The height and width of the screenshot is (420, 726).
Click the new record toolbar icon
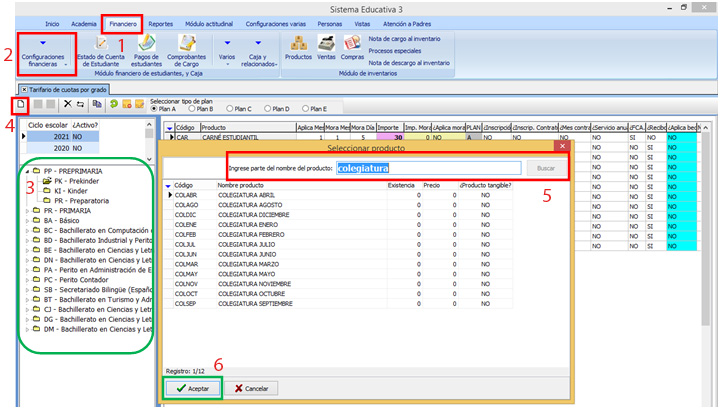[21, 103]
